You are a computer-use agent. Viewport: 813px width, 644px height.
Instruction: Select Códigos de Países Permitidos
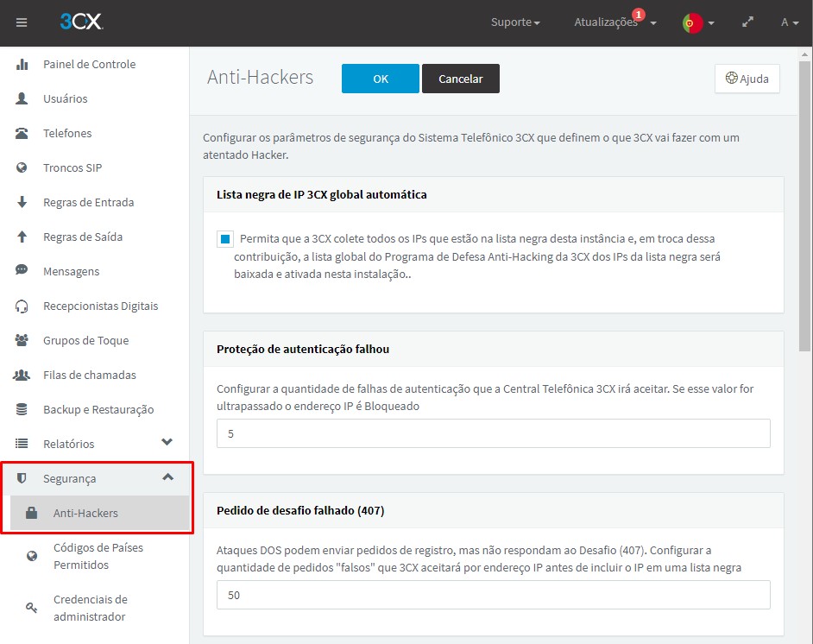coord(98,556)
